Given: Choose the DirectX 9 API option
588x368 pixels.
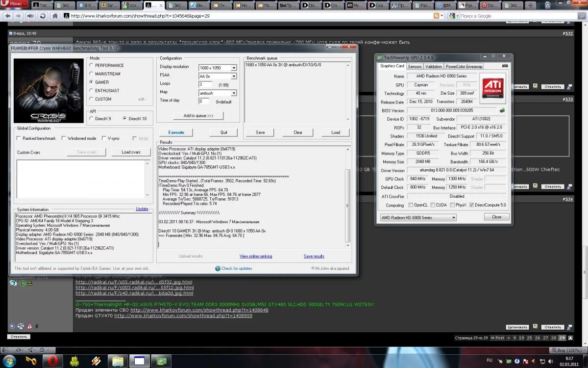Looking at the screenshot, I should click(x=91, y=119).
